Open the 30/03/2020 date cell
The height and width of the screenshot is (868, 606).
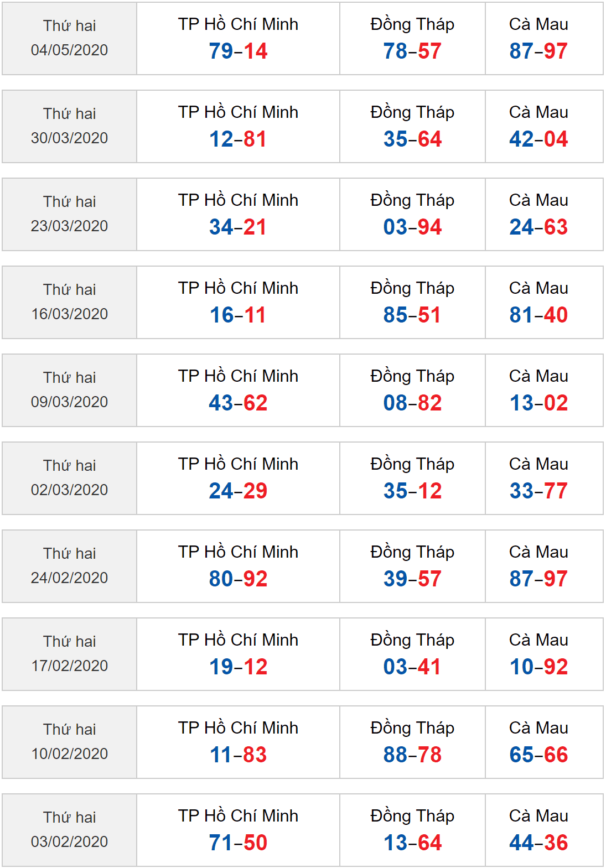coord(69,126)
